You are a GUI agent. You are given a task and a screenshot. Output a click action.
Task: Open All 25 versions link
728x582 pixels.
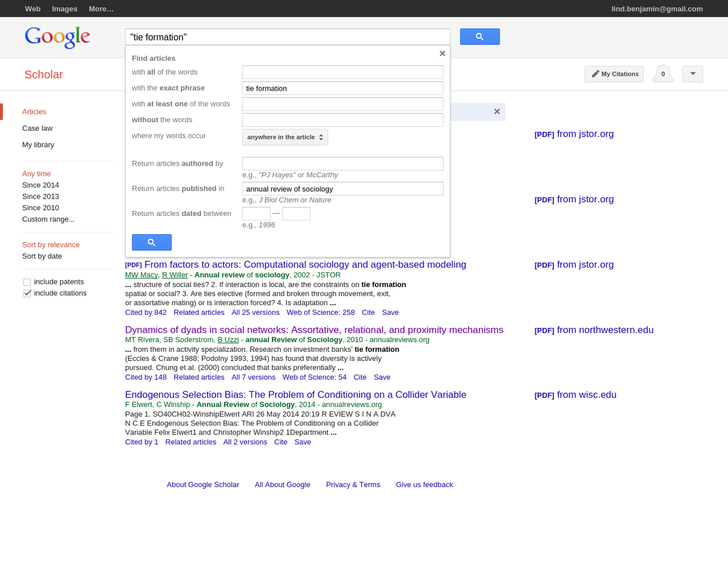click(x=256, y=312)
